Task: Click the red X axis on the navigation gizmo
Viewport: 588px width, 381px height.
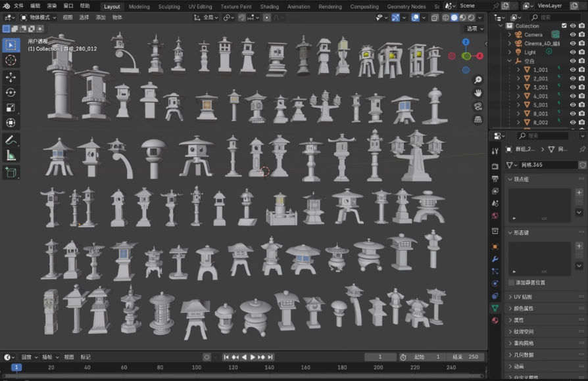Action: coord(480,56)
